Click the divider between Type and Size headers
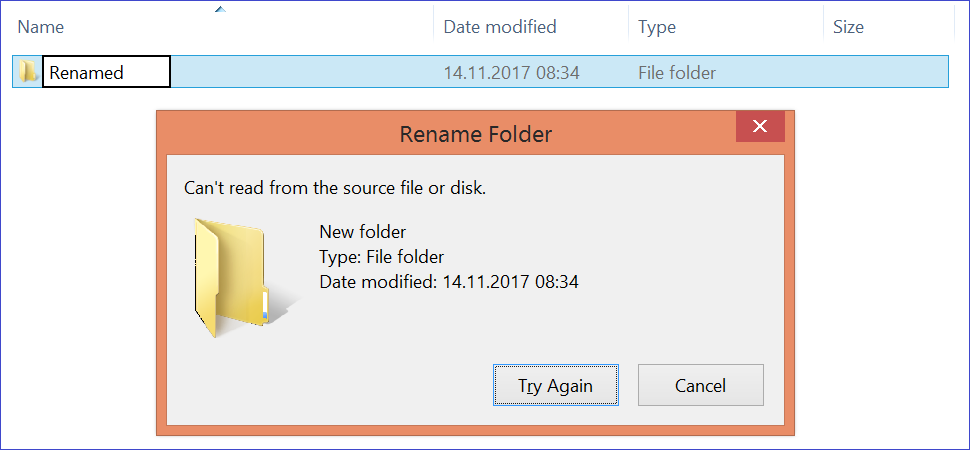970x450 pixels. (823, 27)
